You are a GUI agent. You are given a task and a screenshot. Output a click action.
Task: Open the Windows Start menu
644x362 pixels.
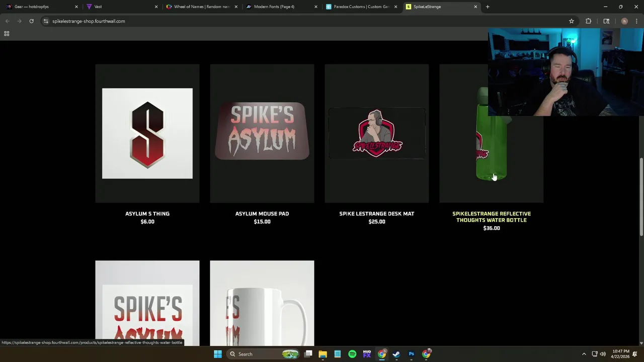coord(218,354)
